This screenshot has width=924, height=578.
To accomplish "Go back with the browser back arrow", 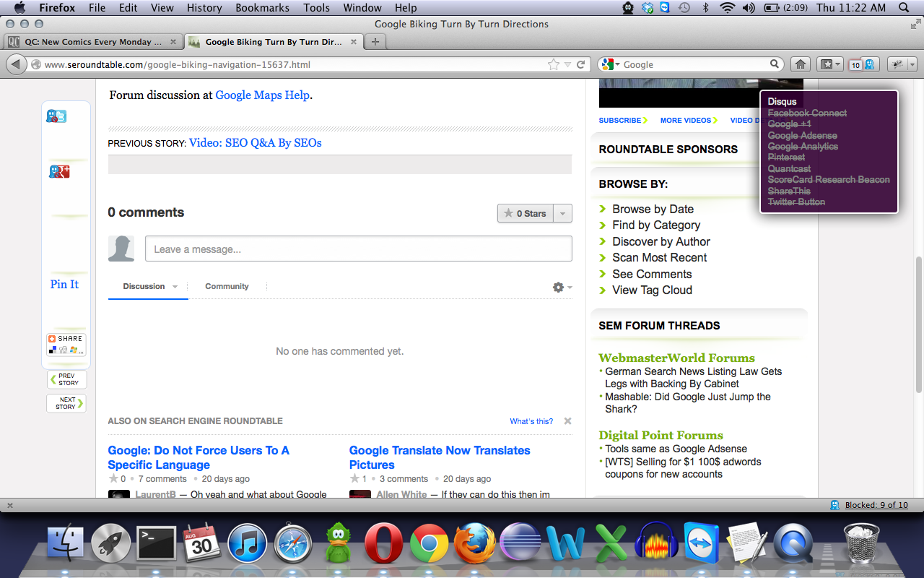I will [15, 64].
